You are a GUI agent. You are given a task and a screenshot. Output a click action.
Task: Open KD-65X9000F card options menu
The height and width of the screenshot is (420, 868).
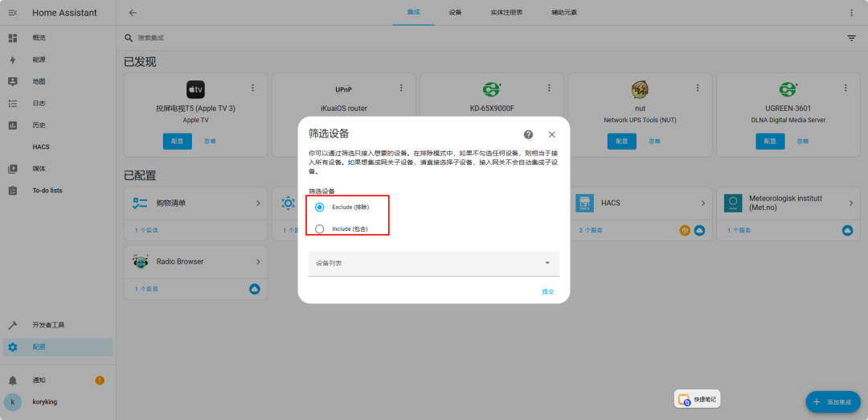pos(549,88)
